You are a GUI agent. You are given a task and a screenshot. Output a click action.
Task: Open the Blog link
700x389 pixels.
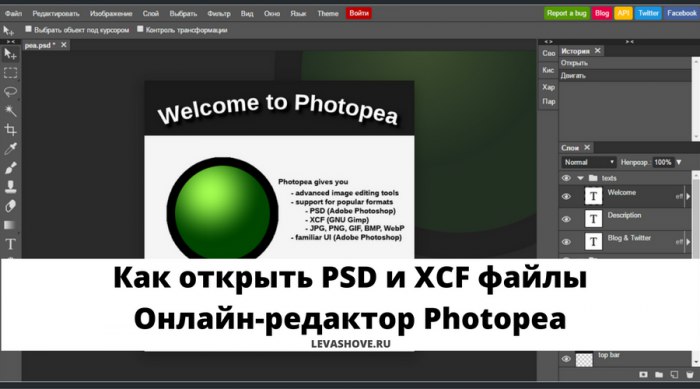602,13
